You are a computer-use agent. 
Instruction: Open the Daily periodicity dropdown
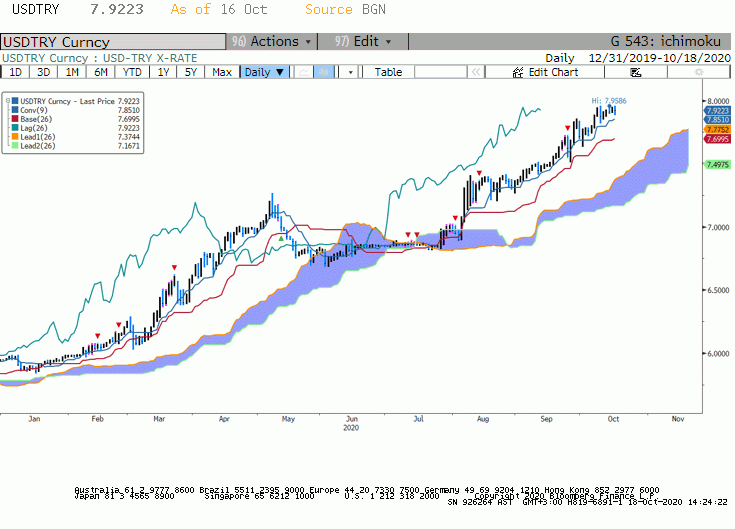click(x=264, y=72)
